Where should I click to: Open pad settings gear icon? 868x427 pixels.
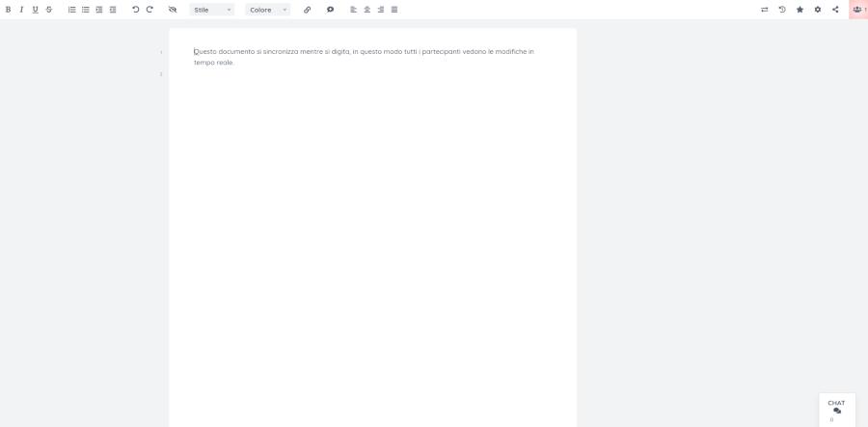coord(818,10)
